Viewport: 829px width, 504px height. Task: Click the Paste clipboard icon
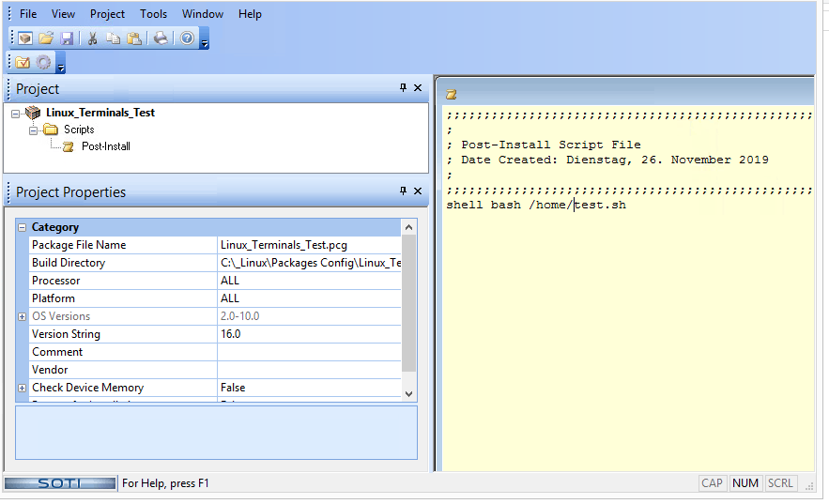click(x=134, y=38)
